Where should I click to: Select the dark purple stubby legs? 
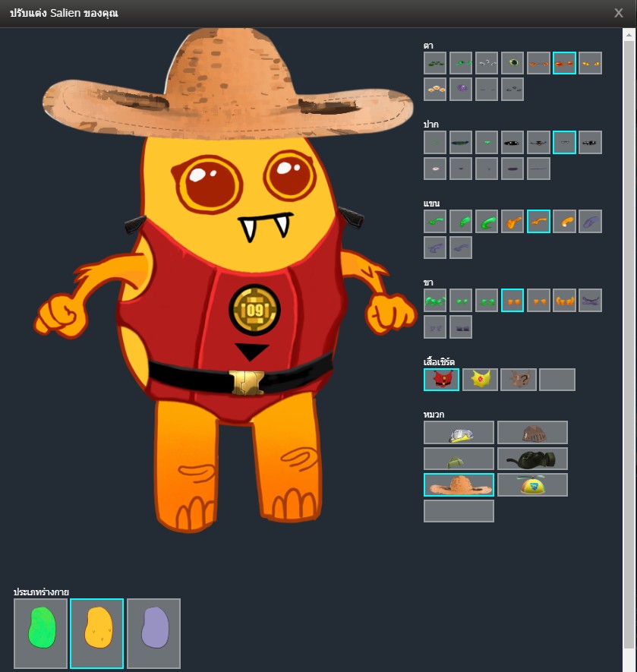(461, 327)
